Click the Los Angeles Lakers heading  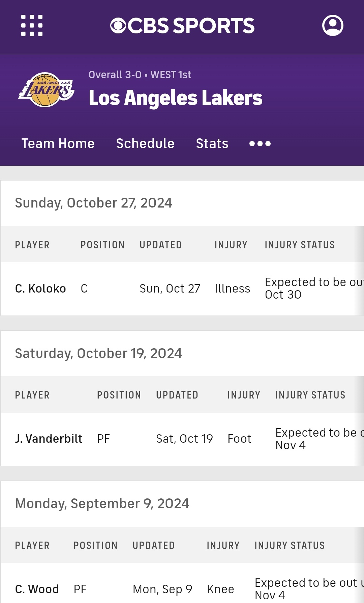tap(176, 98)
